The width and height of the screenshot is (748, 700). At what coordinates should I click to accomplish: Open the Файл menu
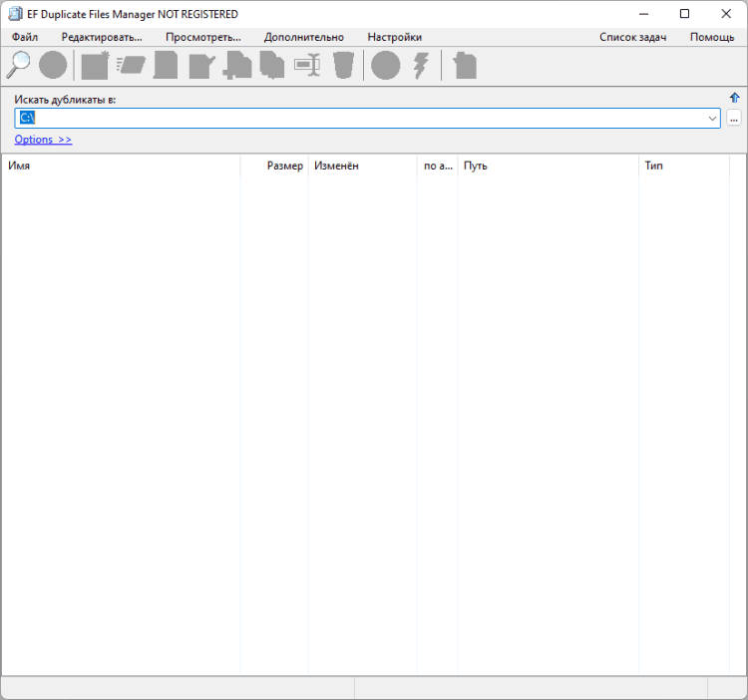(x=25, y=37)
